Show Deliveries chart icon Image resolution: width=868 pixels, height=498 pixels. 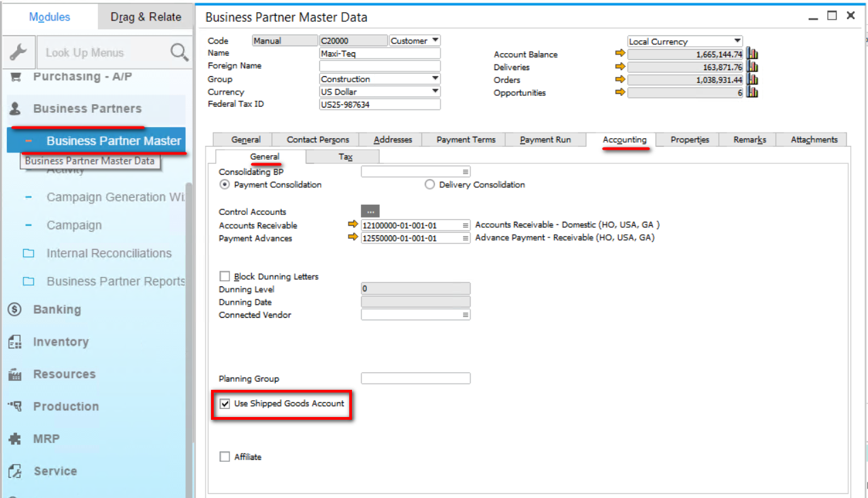point(752,67)
